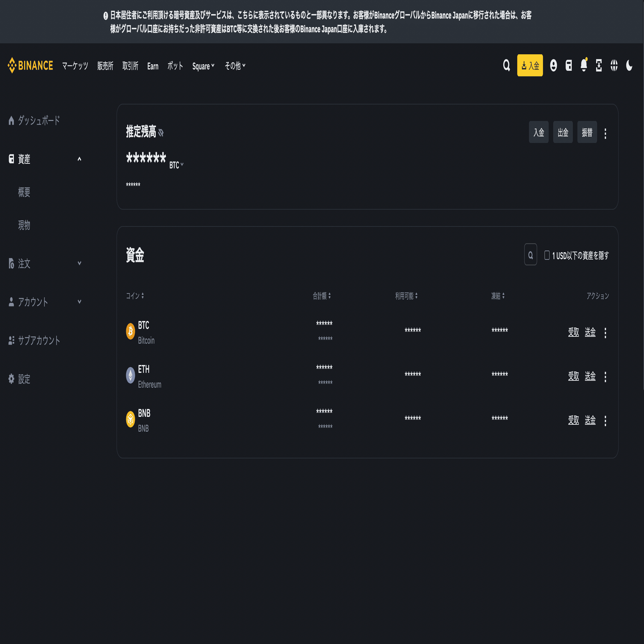The width and height of the screenshot is (644, 644).
Task: Click 送金 for ETH
Action: (x=590, y=376)
